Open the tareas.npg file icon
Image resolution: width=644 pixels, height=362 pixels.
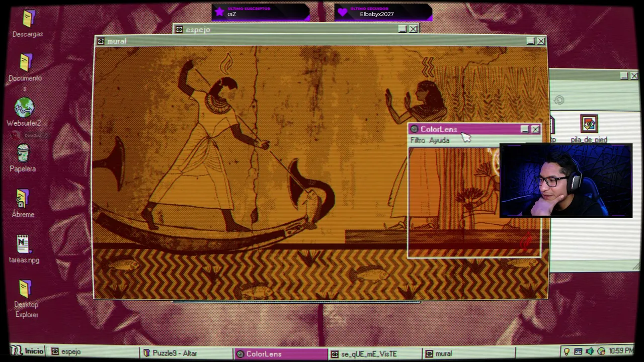24,249
